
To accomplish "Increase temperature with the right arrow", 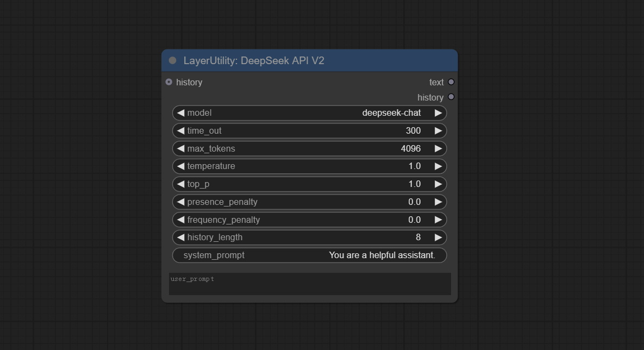I will (438, 166).
